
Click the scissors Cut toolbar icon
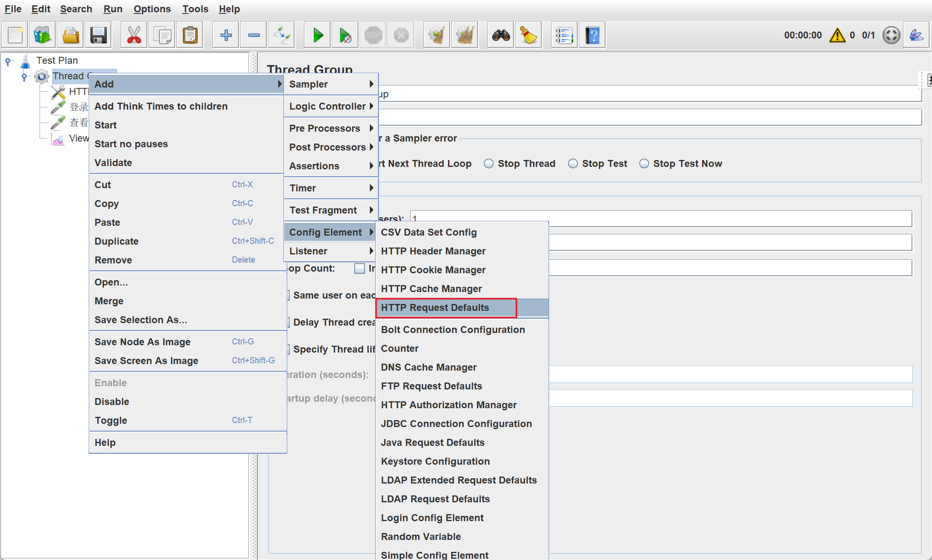(x=134, y=36)
